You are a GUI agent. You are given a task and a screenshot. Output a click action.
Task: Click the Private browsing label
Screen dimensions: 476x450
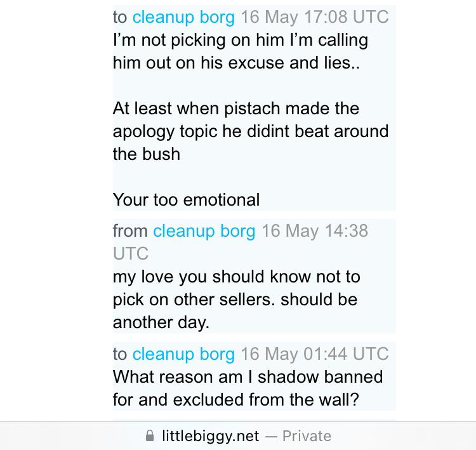tap(307, 436)
